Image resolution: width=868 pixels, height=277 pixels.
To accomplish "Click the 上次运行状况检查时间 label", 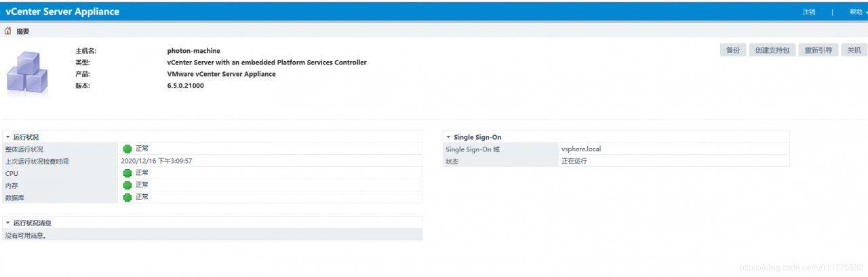I will [37, 161].
